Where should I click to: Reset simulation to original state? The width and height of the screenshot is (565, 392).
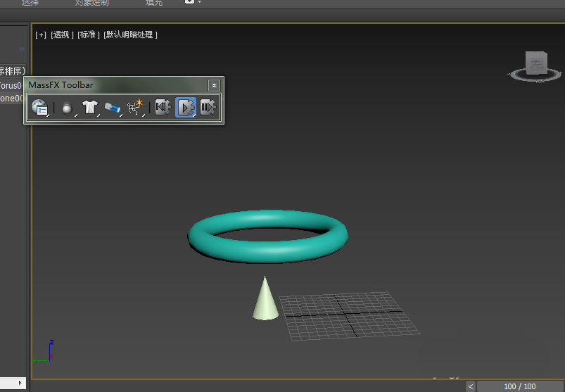(x=163, y=107)
